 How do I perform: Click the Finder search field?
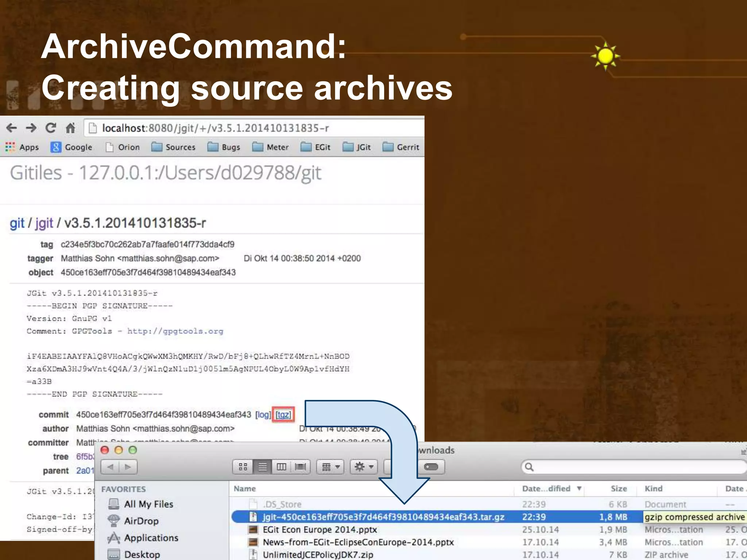pos(634,467)
